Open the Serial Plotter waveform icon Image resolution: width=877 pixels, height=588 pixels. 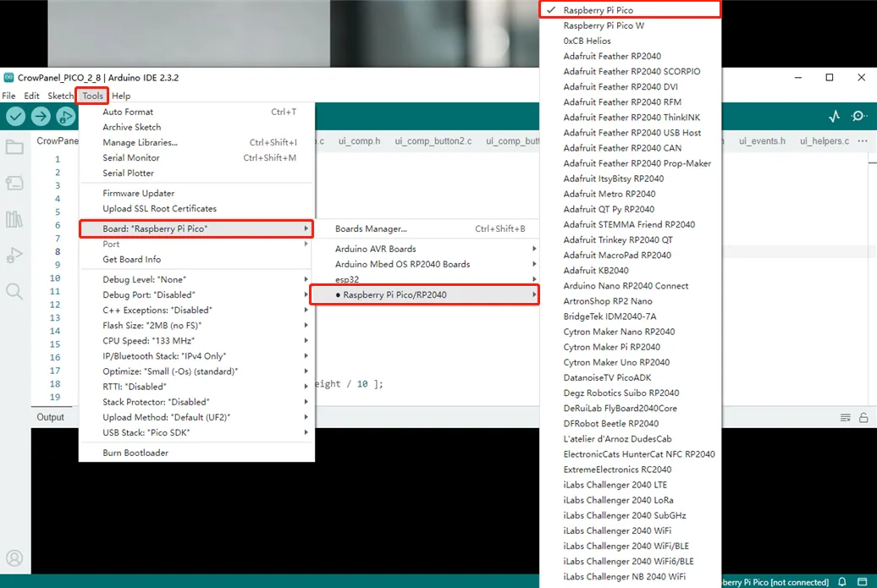click(835, 116)
